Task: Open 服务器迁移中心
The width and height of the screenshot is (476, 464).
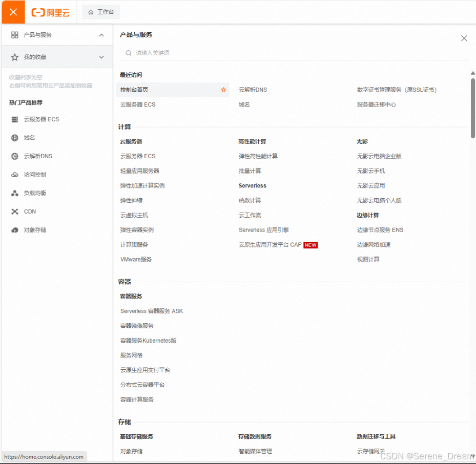Action: pos(377,104)
